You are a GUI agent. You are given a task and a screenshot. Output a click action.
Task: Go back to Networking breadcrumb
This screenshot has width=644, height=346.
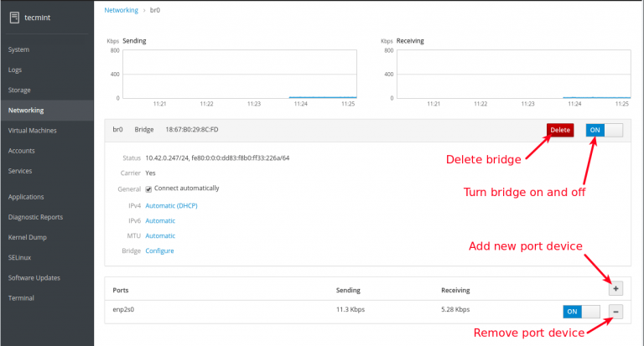122,10
